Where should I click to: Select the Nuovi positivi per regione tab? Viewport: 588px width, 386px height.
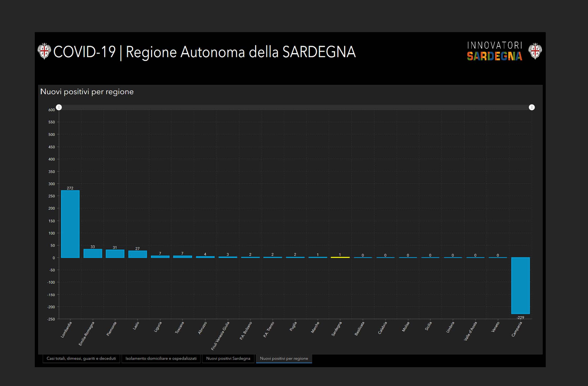284,358
